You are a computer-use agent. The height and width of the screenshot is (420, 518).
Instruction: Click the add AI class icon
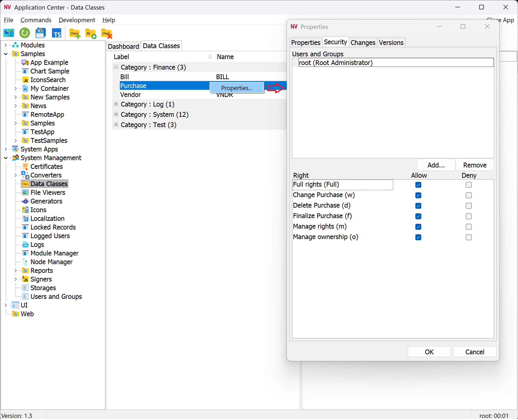pyautogui.click(x=91, y=33)
